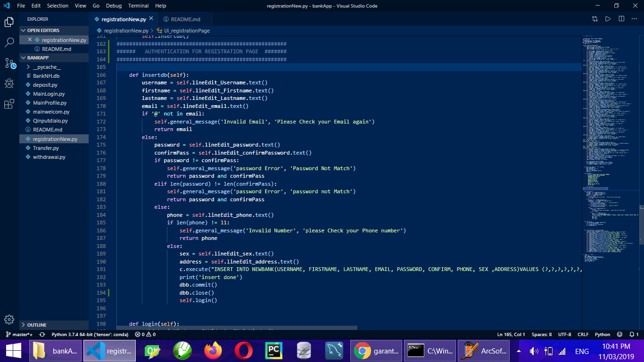
Task: Open the Selection menu
Action: 58,6
